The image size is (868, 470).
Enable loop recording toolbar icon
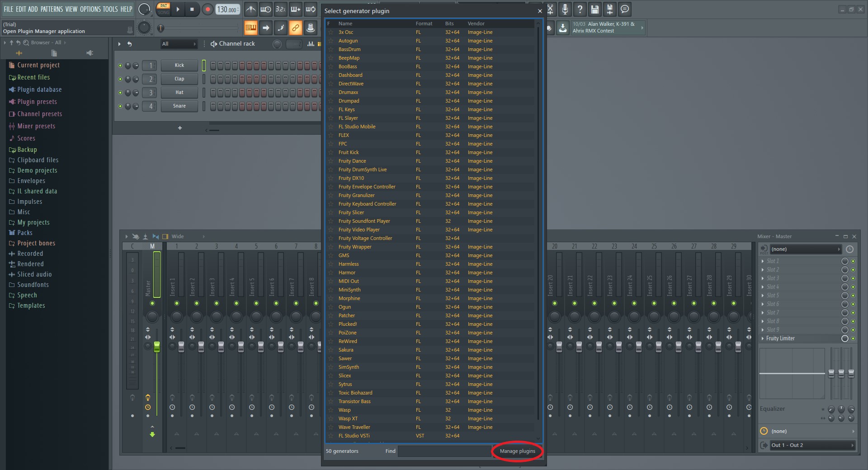[x=310, y=9]
